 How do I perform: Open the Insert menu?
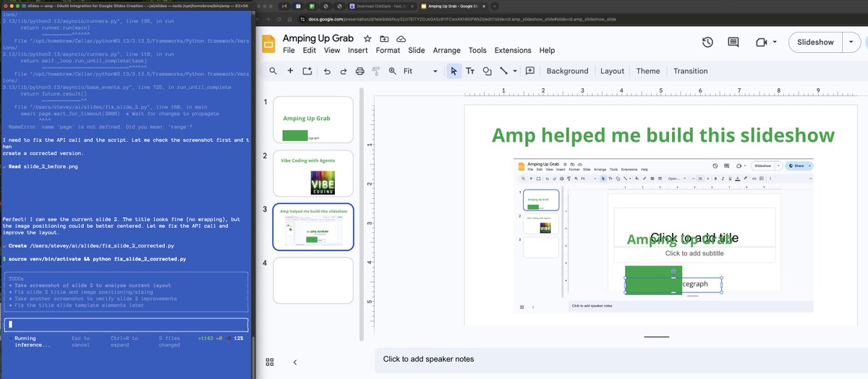tap(358, 51)
